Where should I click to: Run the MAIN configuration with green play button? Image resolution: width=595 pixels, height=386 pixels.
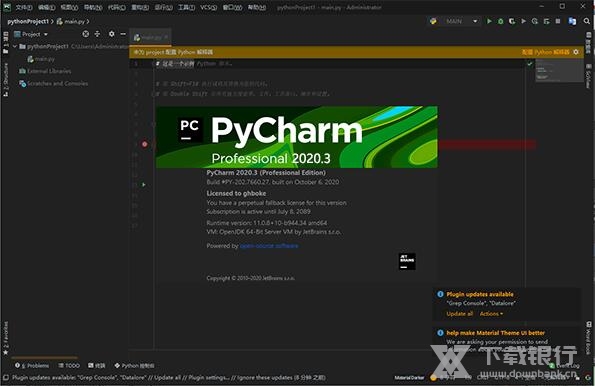pyautogui.click(x=489, y=21)
